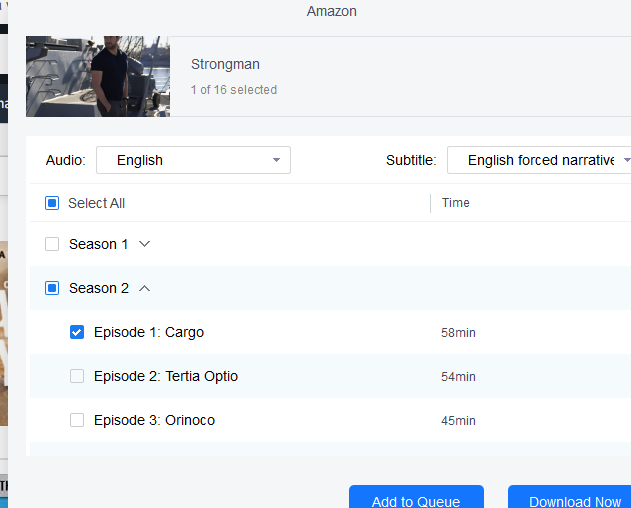Collapse Season 2 chevron arrow
The image size is (631, 508).
(144, 288)
